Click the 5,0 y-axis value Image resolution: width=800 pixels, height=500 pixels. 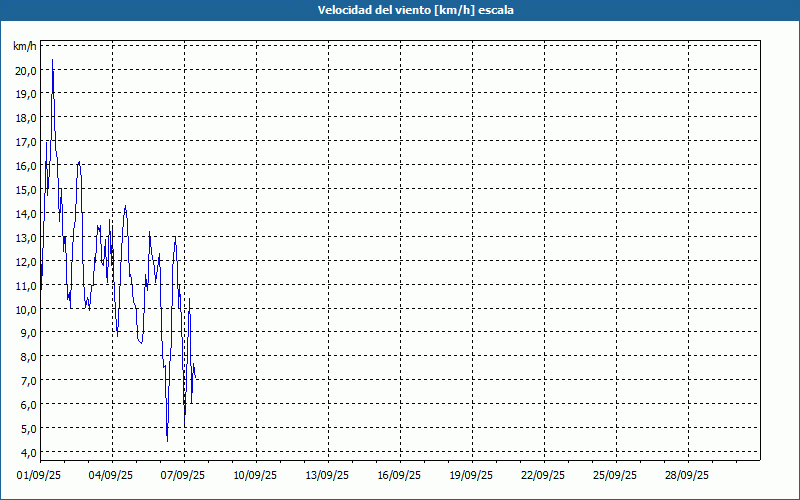(x=28, y=429)
